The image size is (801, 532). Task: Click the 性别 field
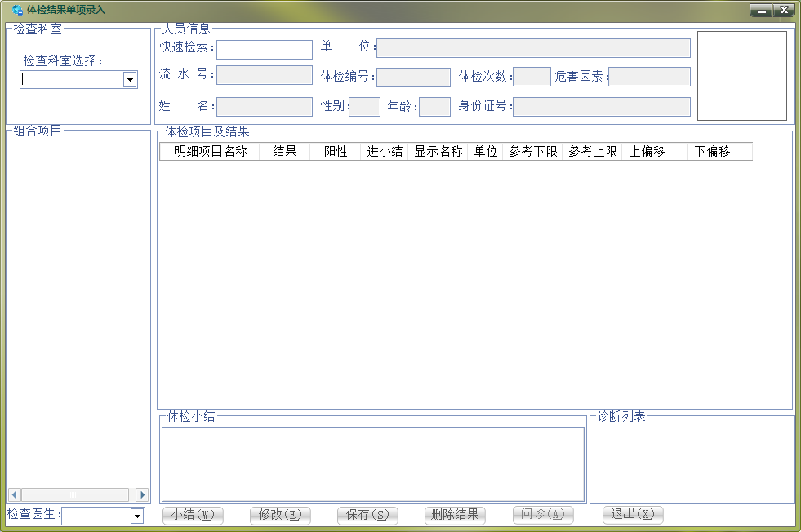pyautogui.click(x=365, y=107)
